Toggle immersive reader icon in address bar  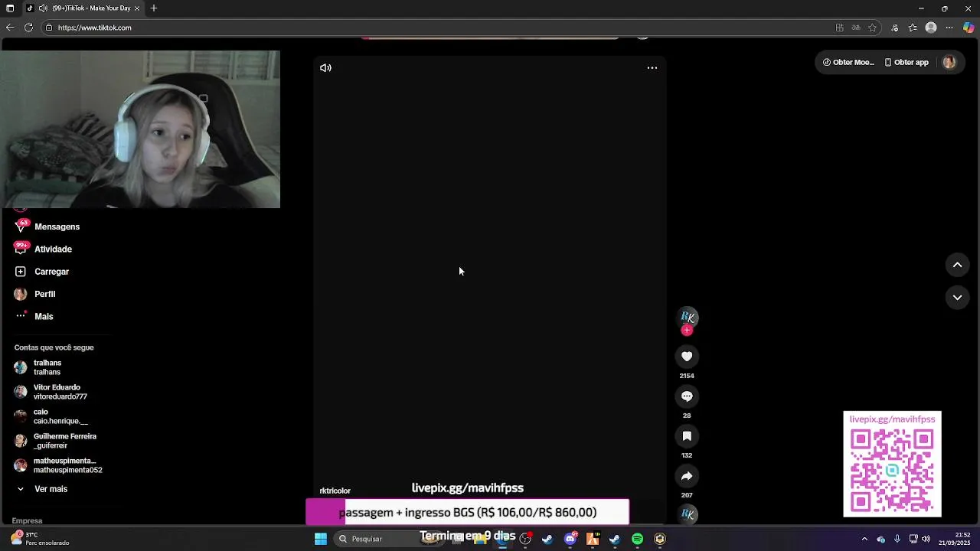coord(856,28)
